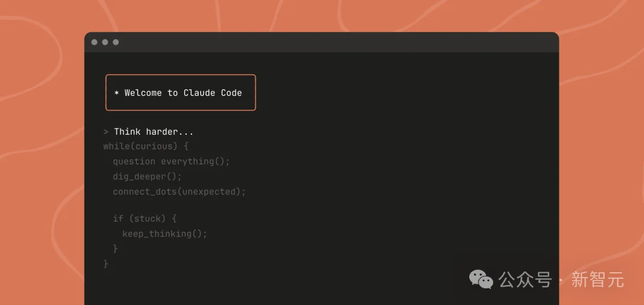The height and width of the screenshot is (305, 644).
Task: Click the middle window dot in title bar
Action: click(105, 42)
